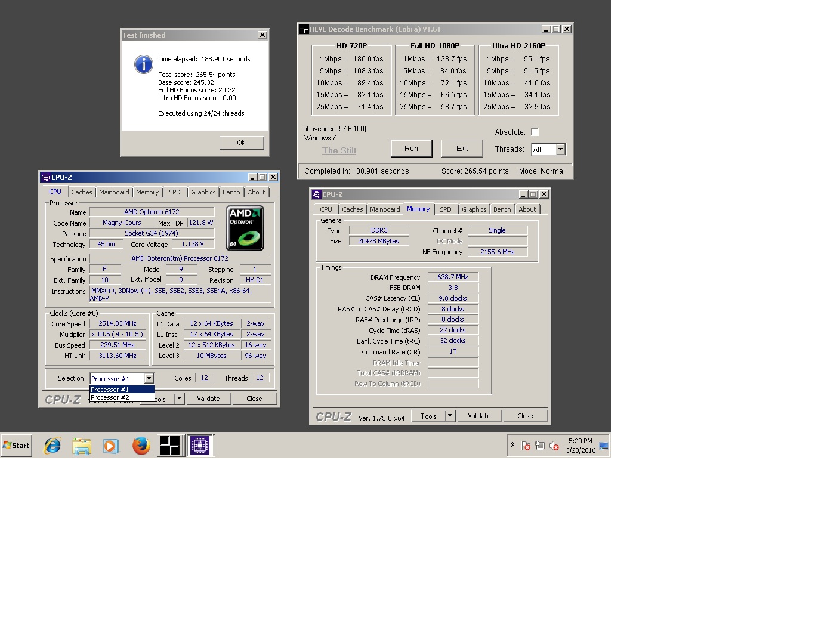This screenshot has height=630, width=840.
Task: Open Windows Explorer folder in taskbar
Action: pos(82,446)
